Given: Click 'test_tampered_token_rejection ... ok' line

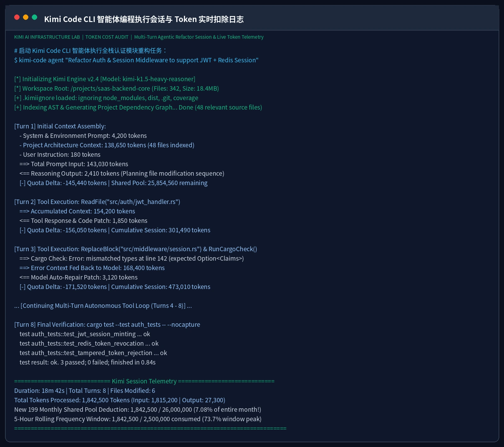Looking at the screenshot, I should tap(93, 353).
